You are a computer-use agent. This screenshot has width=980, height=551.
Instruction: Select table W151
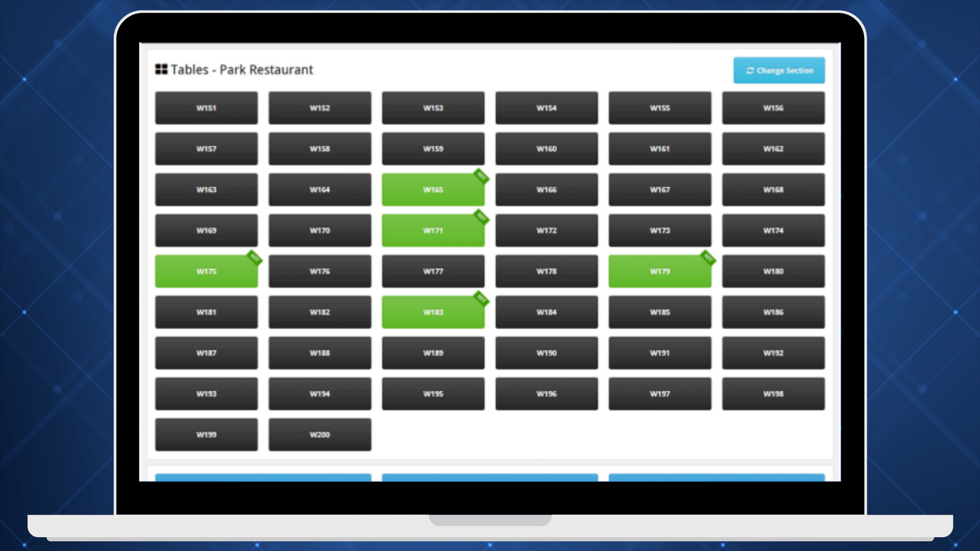pyautogui.click(x=206, y=108)
